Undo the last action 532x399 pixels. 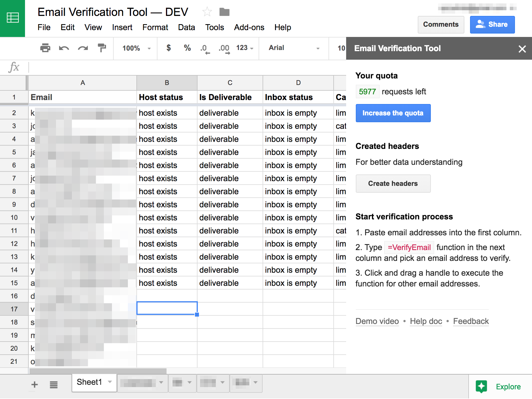point(64,48)
